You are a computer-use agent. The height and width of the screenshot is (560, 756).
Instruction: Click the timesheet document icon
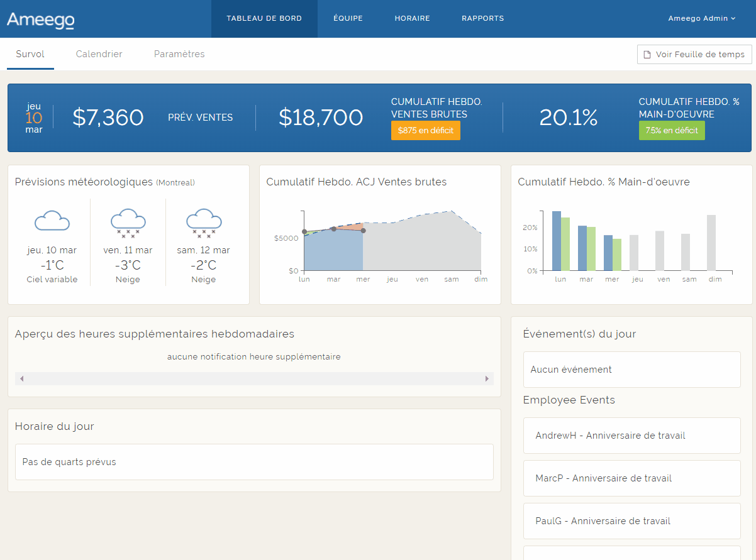coord(647,55)
